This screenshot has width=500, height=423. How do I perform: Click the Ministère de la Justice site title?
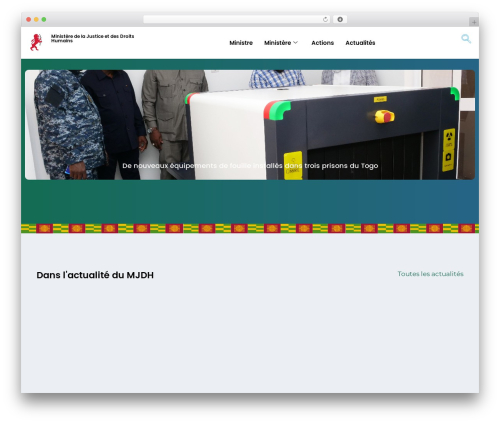coord(92,38)
